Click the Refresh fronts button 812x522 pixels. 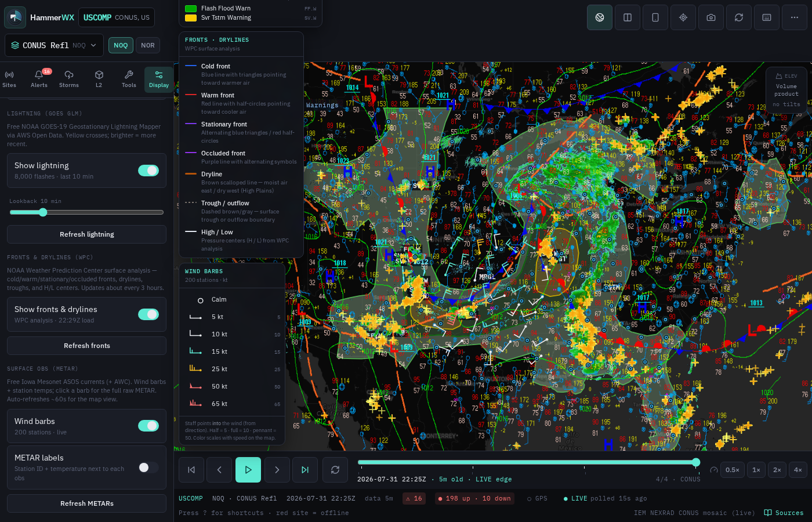(x=87, y=346)
